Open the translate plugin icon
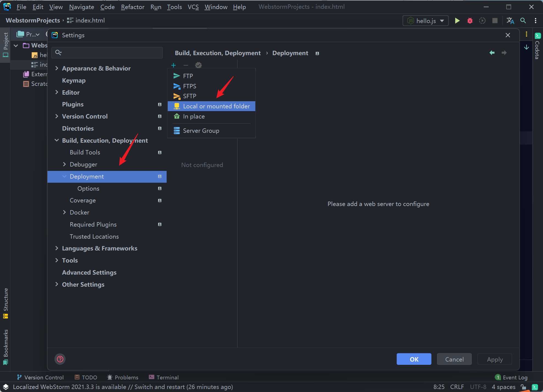Screen dimensions: 543x392 [x=510, y=21]
